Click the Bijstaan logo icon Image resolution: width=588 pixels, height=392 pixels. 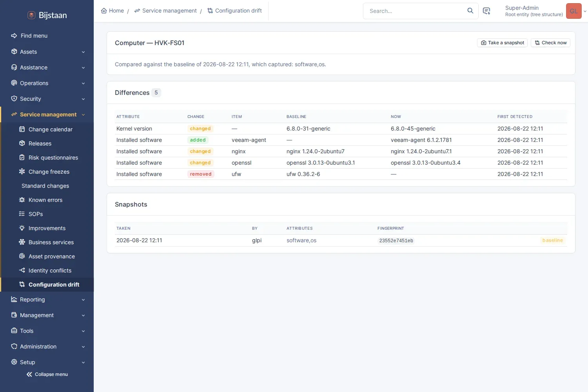point(31,15)
